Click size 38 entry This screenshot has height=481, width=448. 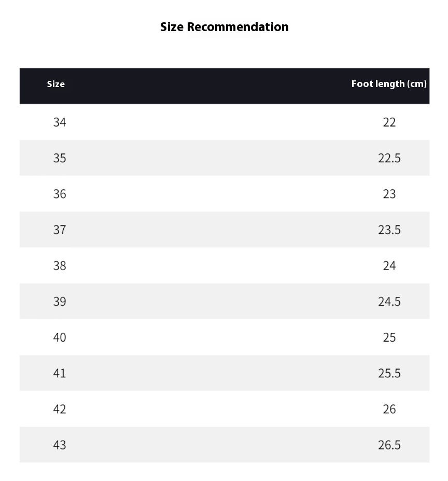tap(60, 266)
